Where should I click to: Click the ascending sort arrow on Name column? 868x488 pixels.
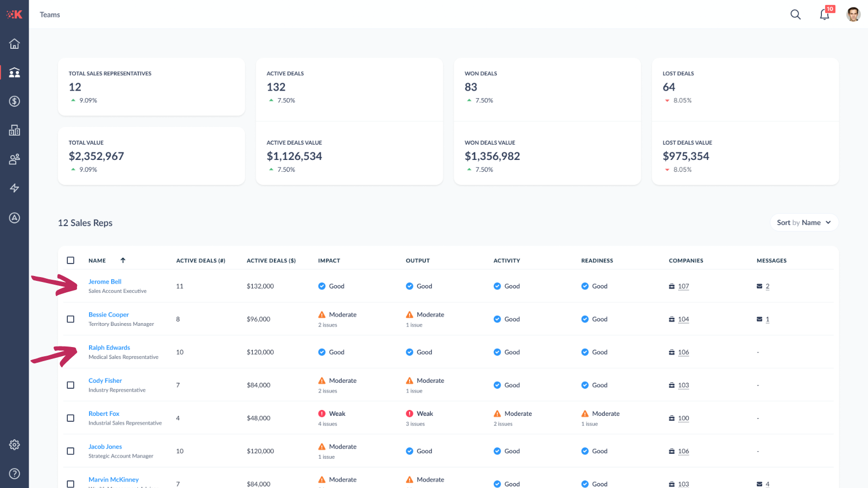click(x=123, y=260)
